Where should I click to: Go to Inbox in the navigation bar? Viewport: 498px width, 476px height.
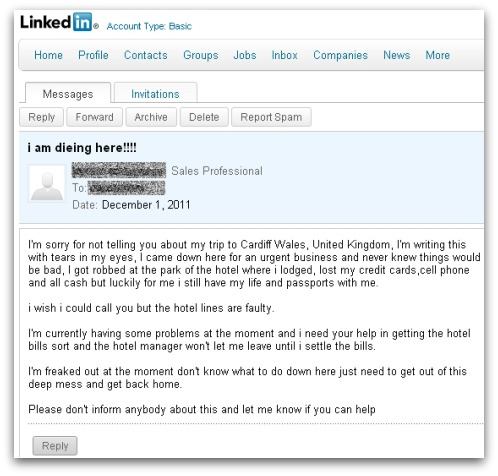tap(285, 55)
